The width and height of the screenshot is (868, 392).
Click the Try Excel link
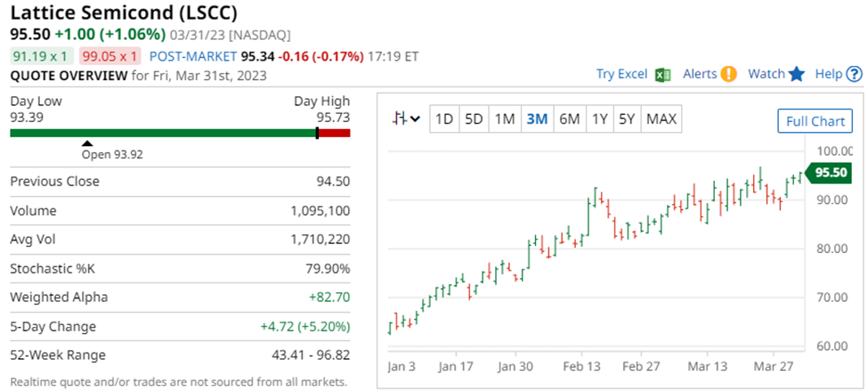pos(621,74)
